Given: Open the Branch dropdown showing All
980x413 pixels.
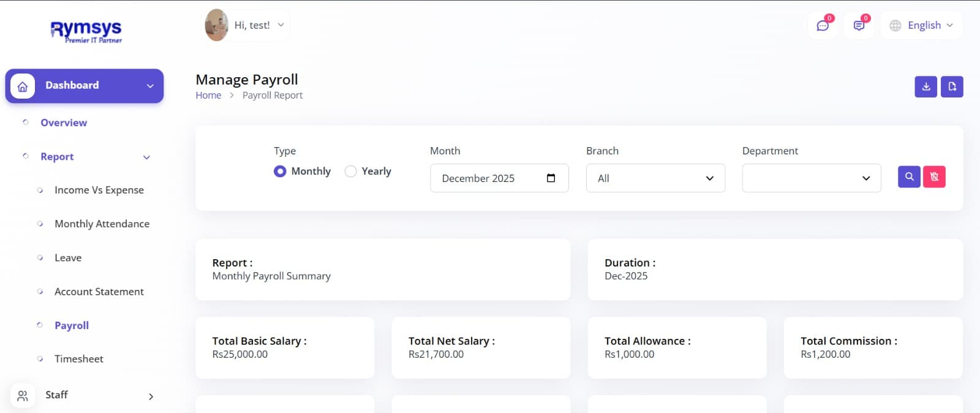Looking at the screenshot, I should (655, 178).
